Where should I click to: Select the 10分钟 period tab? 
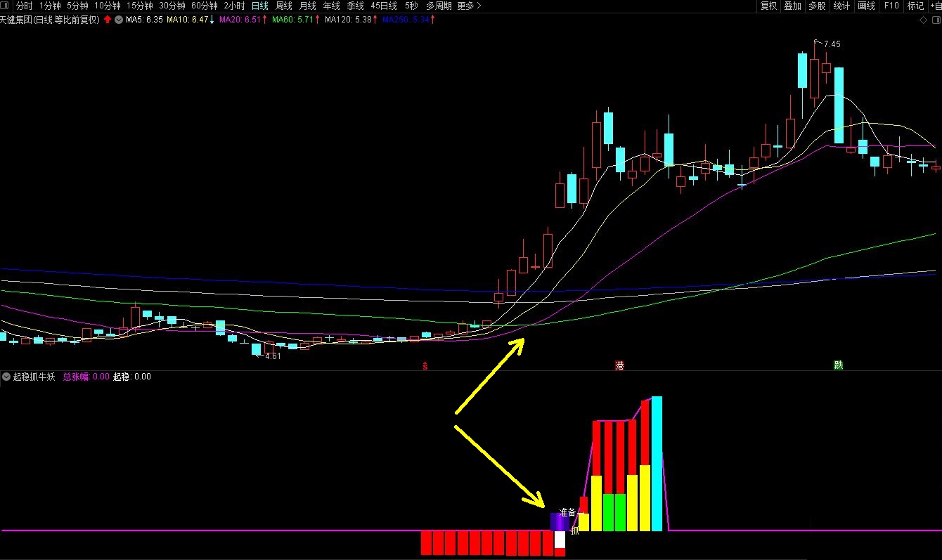click(x=108, y=6)
